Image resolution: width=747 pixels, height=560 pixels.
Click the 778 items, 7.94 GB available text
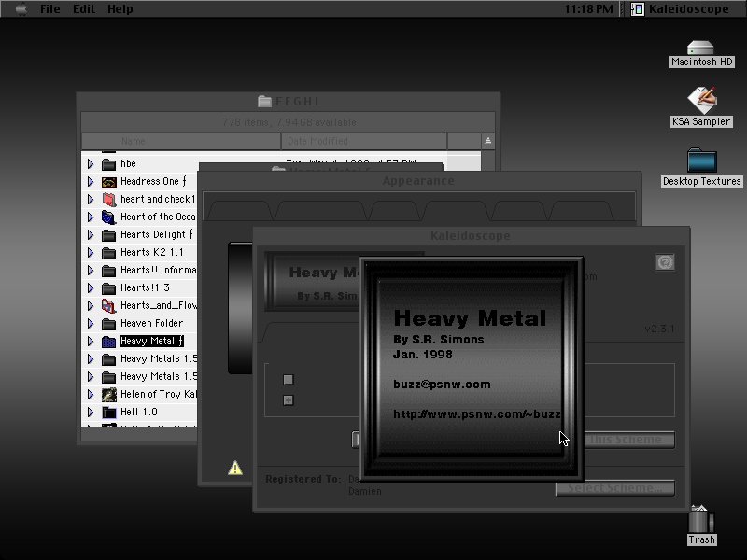pyautogui.click(x=289, y=122)
